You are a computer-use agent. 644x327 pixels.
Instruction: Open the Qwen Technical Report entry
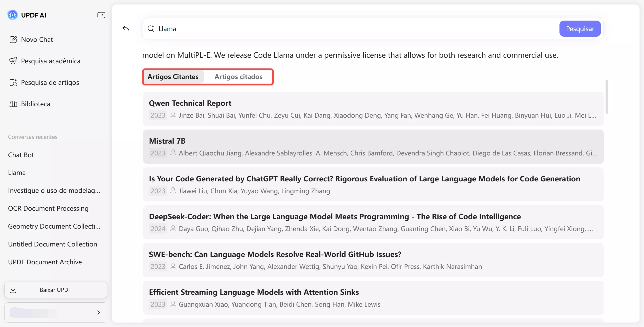coord(190,103)
